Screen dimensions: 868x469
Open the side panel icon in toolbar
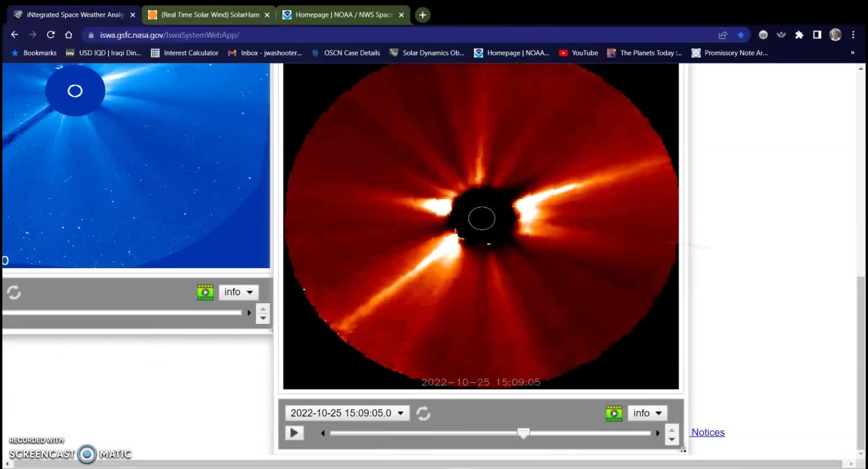click(x=817, y=35)
